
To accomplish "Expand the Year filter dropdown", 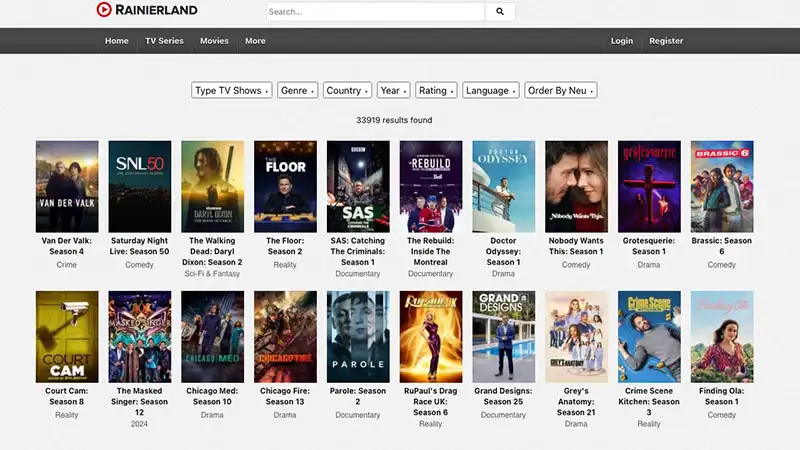I will [x=393, y=90].
